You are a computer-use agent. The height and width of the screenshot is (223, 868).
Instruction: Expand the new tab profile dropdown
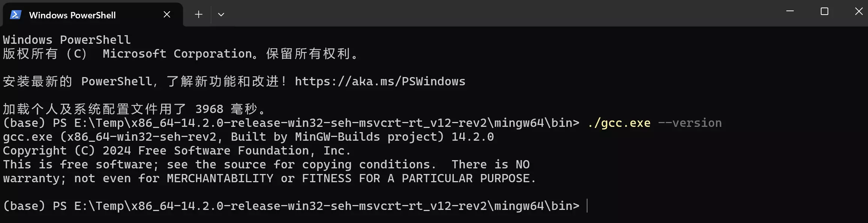(221, 15)
